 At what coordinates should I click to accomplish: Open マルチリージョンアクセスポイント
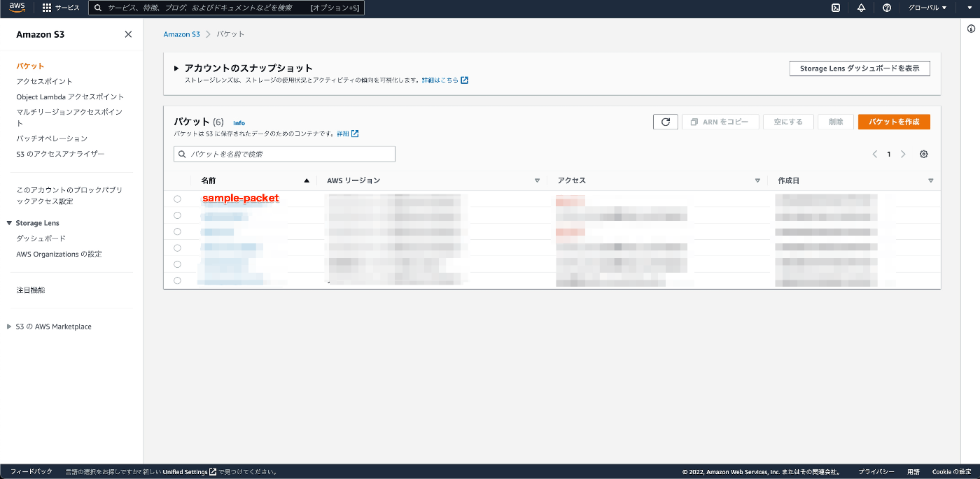(x=69, y=117)
